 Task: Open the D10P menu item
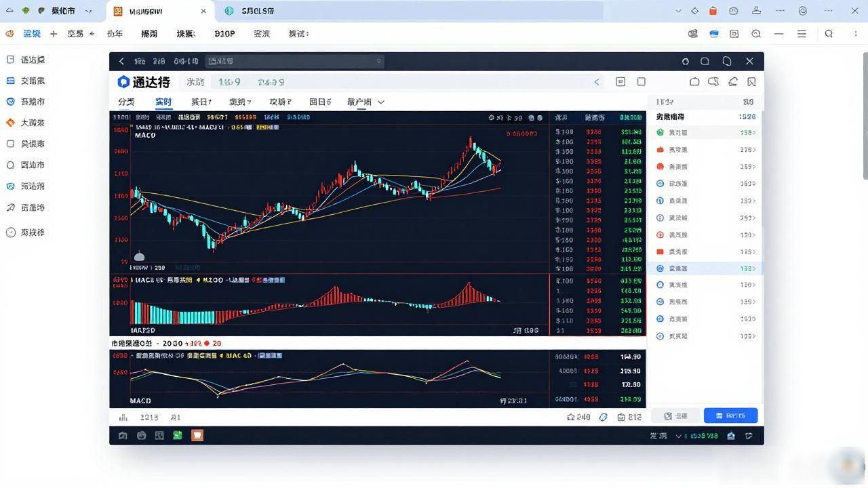224,34
